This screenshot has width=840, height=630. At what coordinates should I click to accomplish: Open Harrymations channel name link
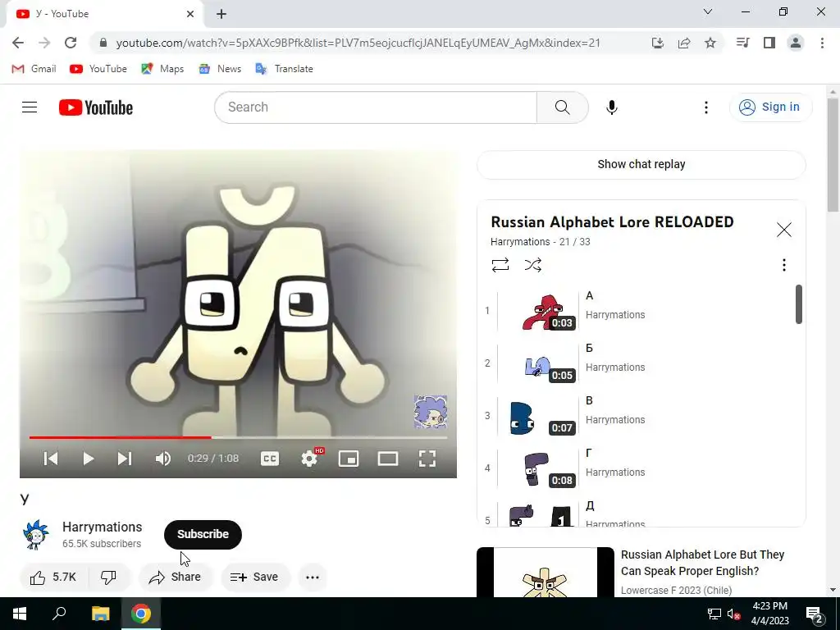coord(103,527)
